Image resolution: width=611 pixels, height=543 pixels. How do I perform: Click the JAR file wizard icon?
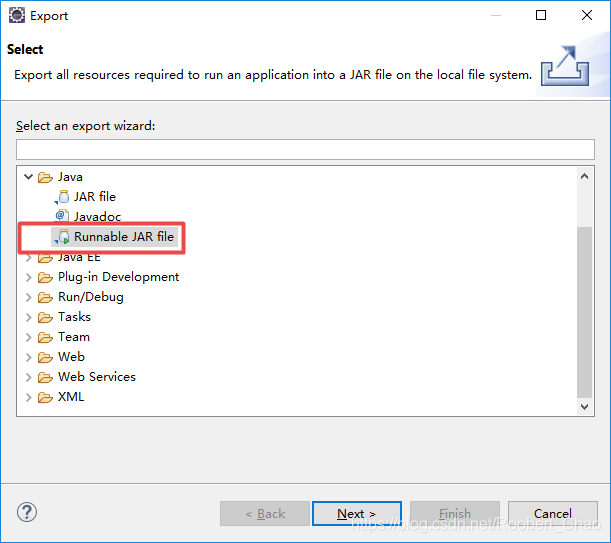coord(62,197)
